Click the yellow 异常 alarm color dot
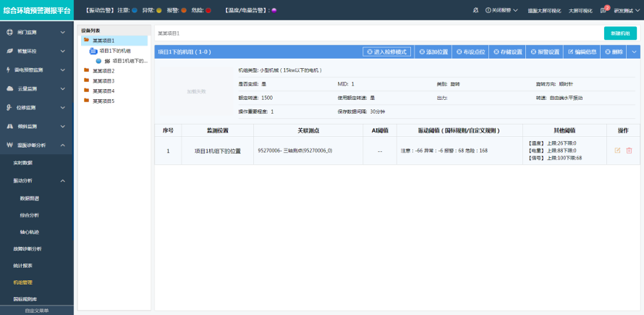 pyautogui.click(x=159, y=10)
